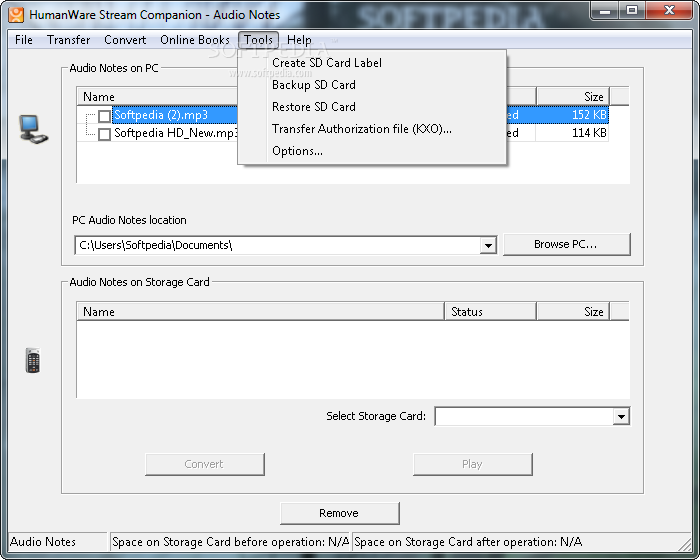Click the HumanWare app icon in title bar
The image size is (700, 560).
coord(16,14)
